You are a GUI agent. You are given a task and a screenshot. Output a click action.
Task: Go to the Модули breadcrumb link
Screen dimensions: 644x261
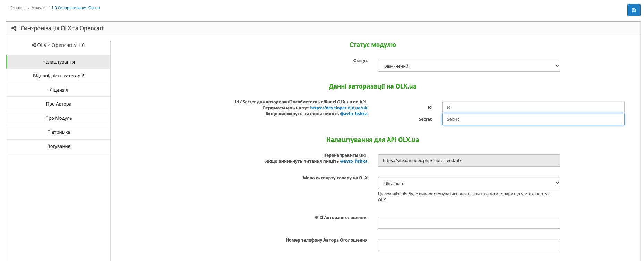[38, 8]
